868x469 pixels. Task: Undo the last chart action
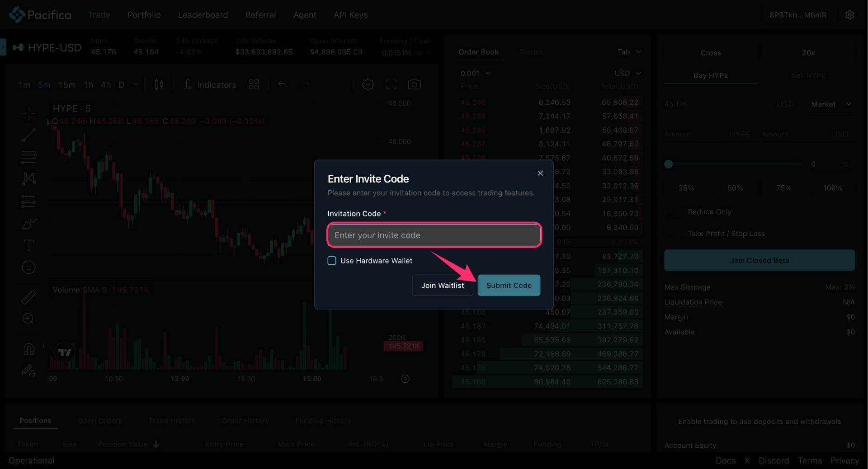[283, 84]
